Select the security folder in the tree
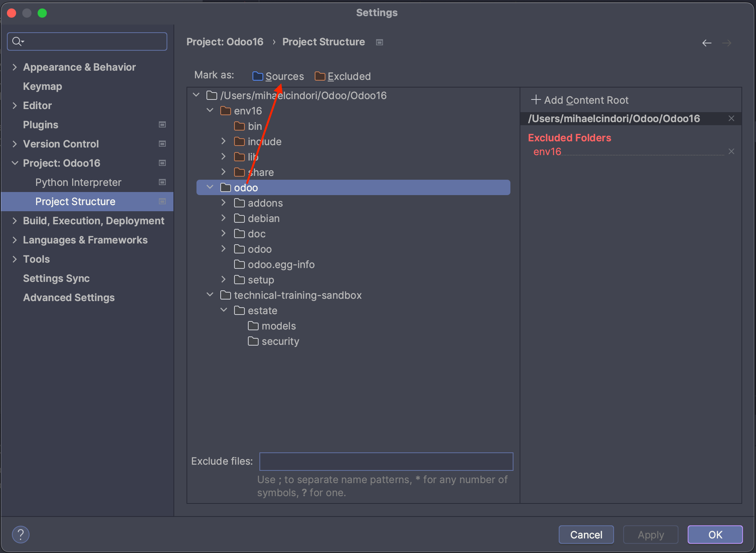756x553 pixels. [x=280, y=341]
